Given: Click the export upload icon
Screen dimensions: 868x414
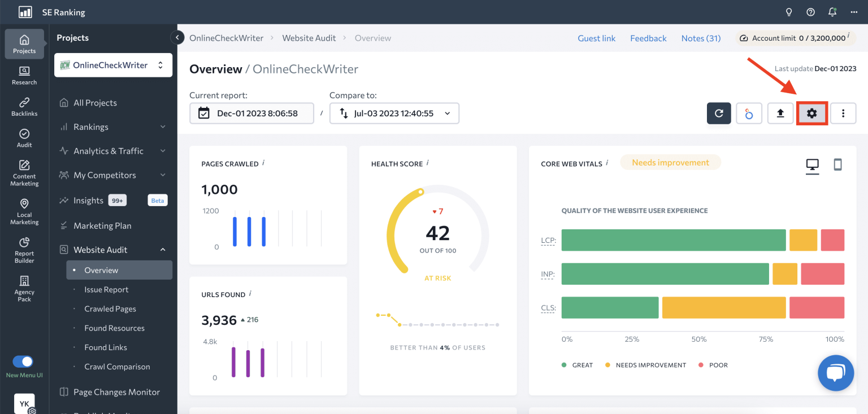Looking at the screenshot, I should tap(780, 114).
